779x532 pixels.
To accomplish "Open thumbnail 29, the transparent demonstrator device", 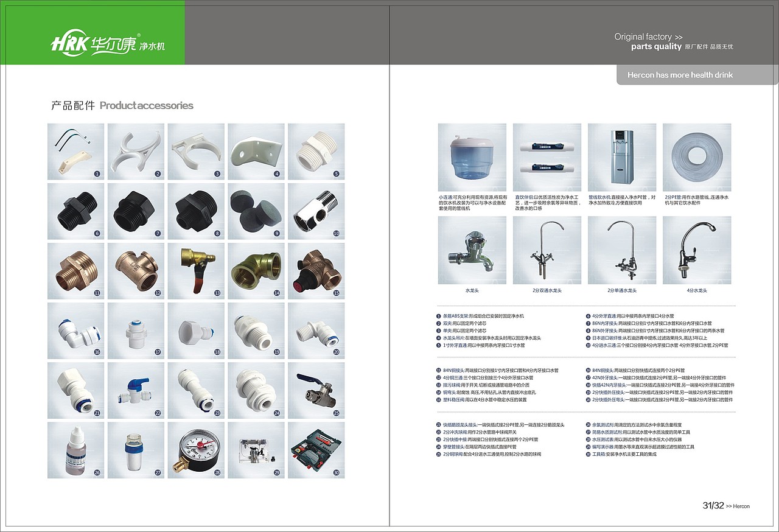I will coord(256,450).
